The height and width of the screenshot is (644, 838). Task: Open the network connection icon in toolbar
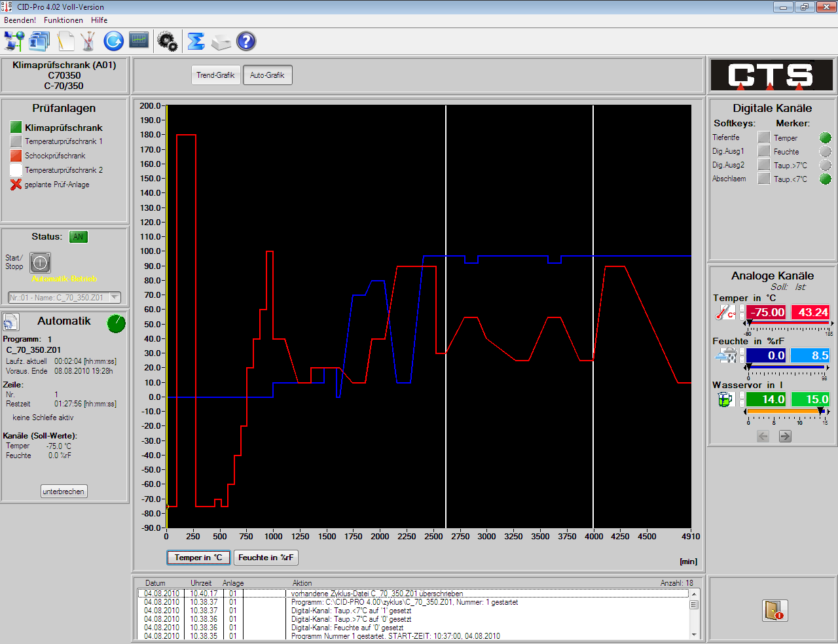14,41
